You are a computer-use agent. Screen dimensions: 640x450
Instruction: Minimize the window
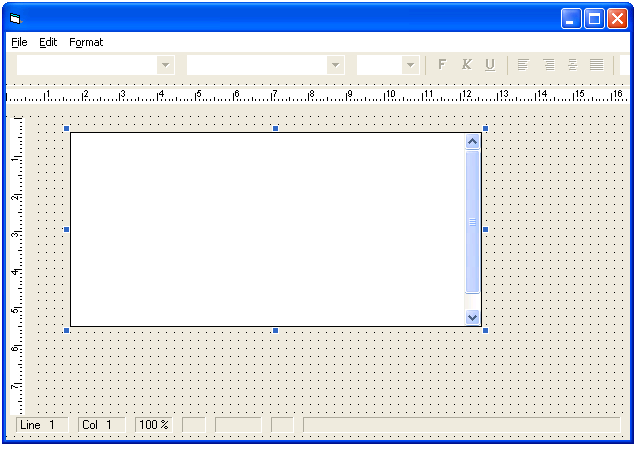point(571,19)
